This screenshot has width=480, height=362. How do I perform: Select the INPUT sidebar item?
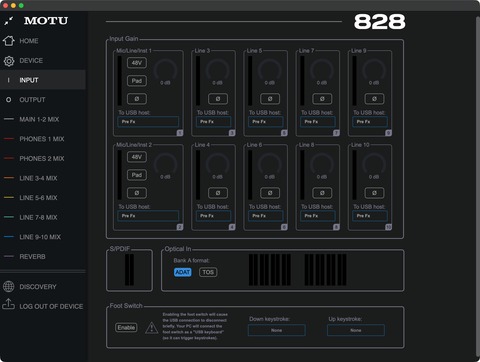tap(43, 80)
